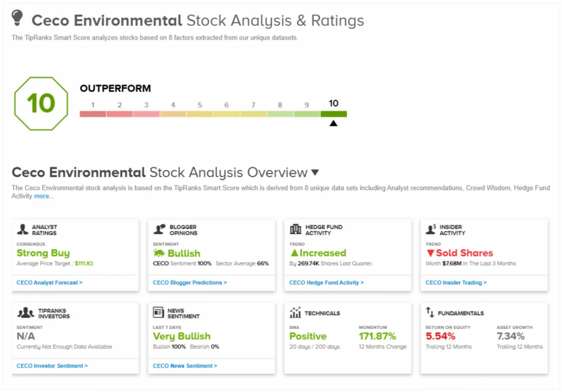Click the Blogger Opinions speech icon
The image size is (562, 392).
point(159,229)
